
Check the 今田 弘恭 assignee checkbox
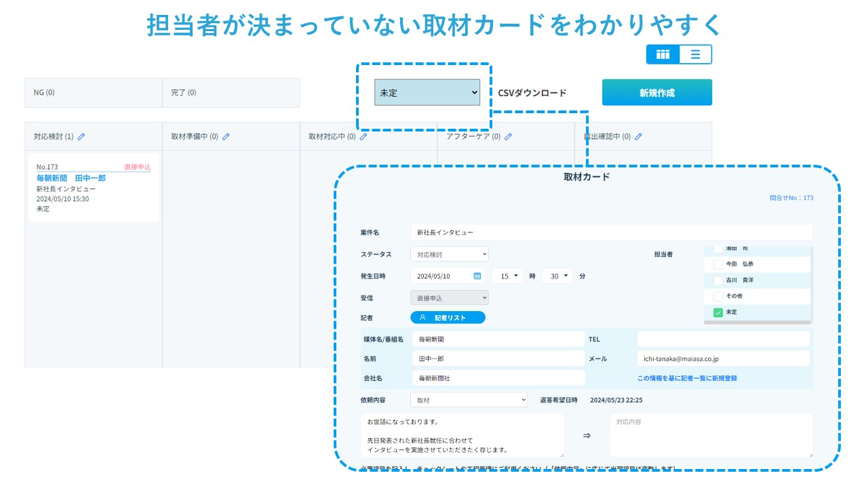(x=718, y=264)
